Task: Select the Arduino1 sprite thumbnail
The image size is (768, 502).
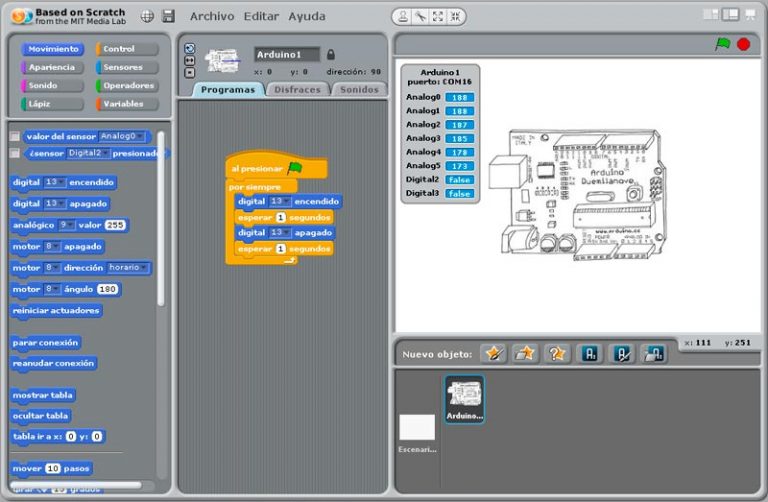Action: pos(464,399)
